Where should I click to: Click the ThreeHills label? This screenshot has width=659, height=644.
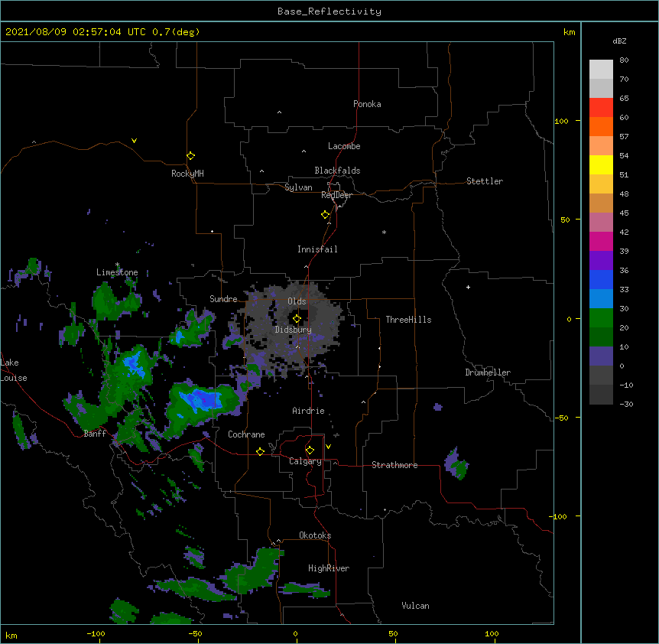click(408, 320)
